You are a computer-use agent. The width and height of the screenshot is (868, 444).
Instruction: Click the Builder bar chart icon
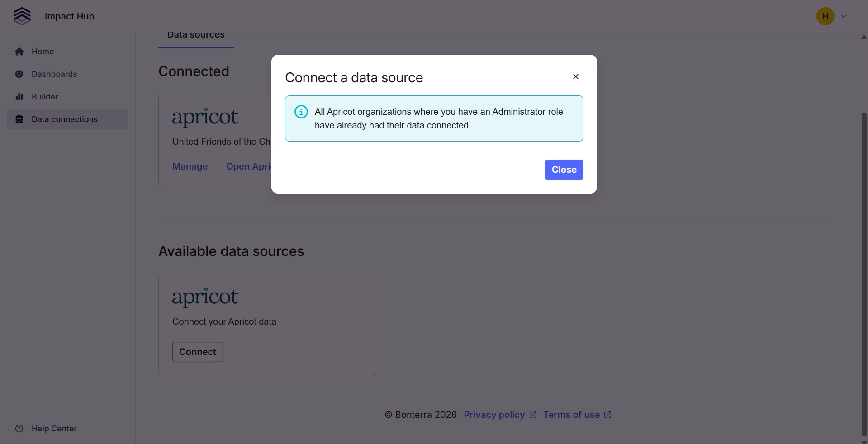19,97
